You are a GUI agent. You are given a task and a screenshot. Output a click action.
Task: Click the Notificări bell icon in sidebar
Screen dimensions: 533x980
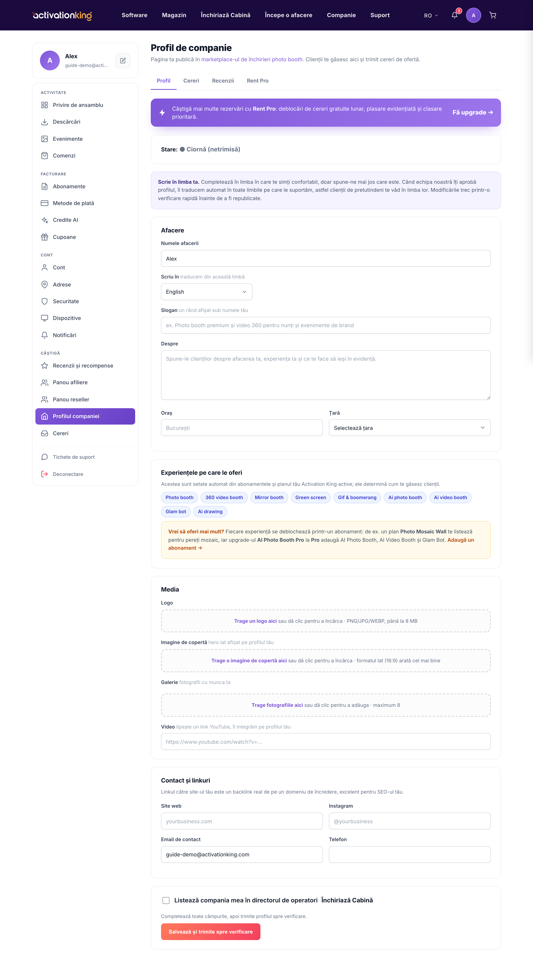click(45, 335)
